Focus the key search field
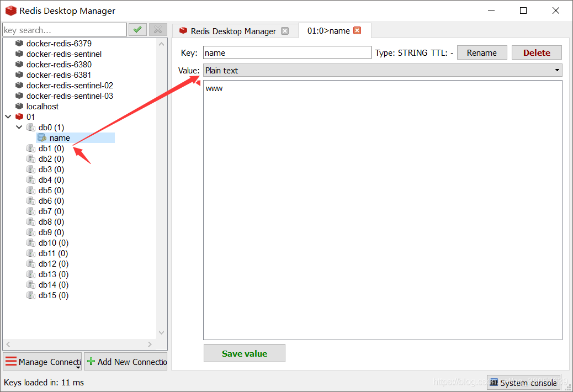This screenshot has height=392, width=573. click(x=65, y=30)
